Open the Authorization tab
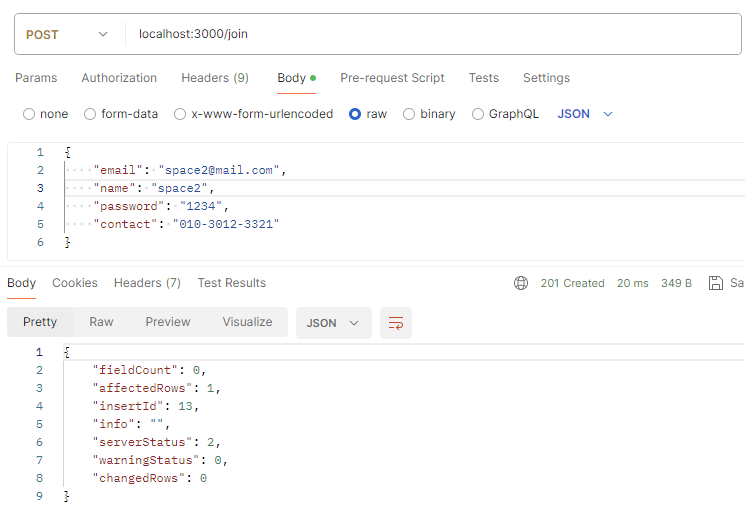Screen dimensions: 745x507 (x=119, y=78)
